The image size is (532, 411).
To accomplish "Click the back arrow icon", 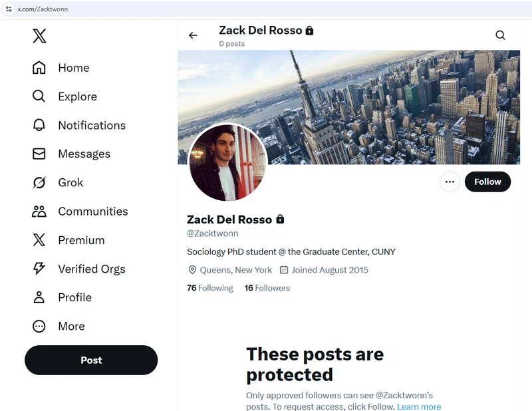I will tap(193, 35).
